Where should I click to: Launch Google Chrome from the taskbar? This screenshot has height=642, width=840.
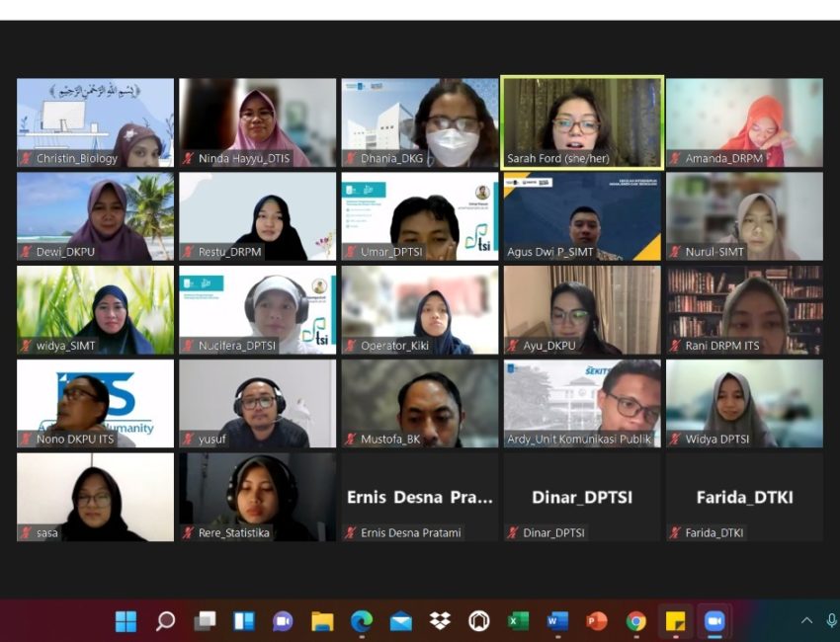pos(636,621)
